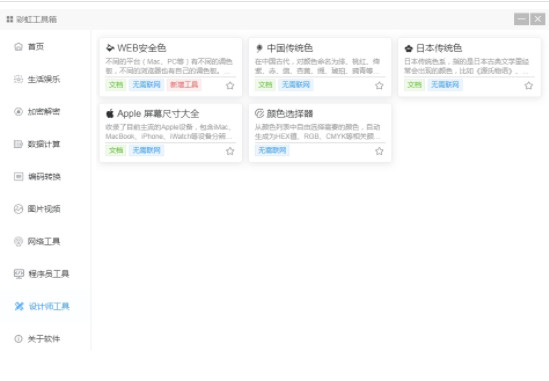This screenshot has width=549, height=381.
Task: Click the 加密解密 sidebar icon
Action: pos(18,111)
